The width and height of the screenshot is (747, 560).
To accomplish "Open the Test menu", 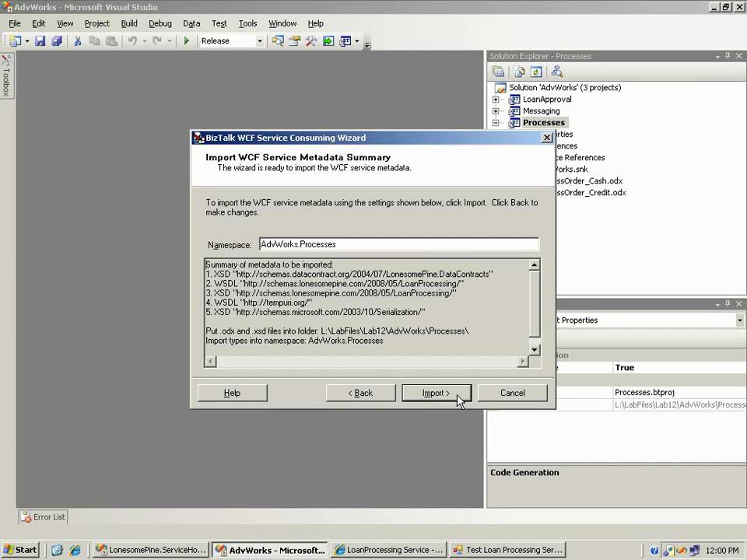I will 219,23.
